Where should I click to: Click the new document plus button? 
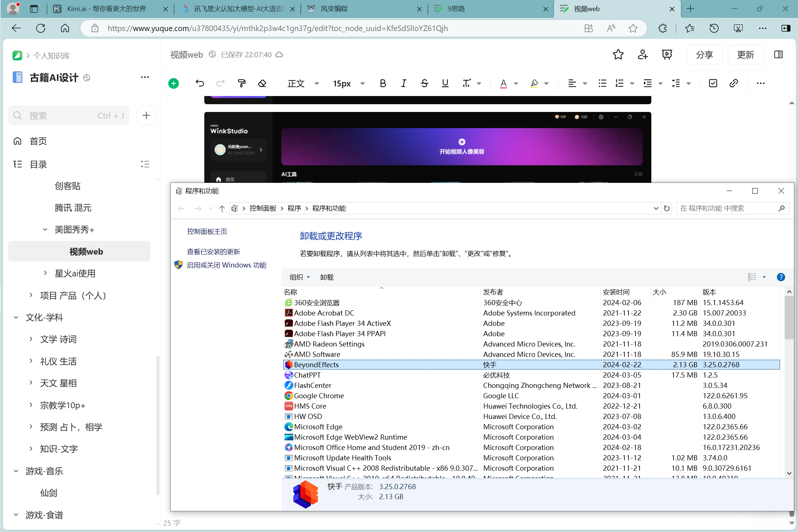pyautogui.click(x=146, y=116)
